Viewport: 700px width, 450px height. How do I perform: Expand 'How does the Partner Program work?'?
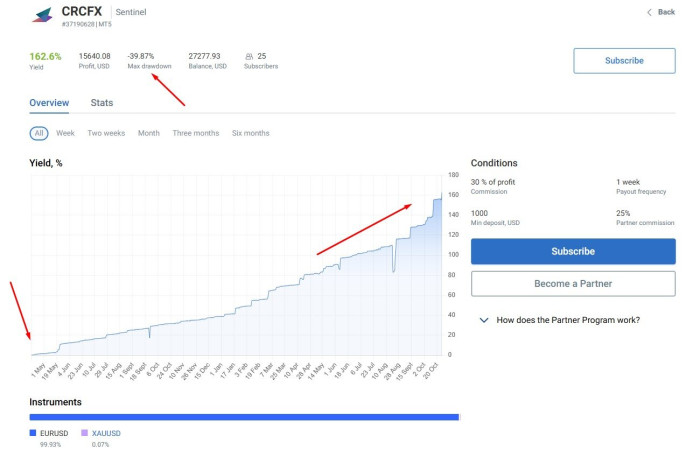(x=560, y=320)
